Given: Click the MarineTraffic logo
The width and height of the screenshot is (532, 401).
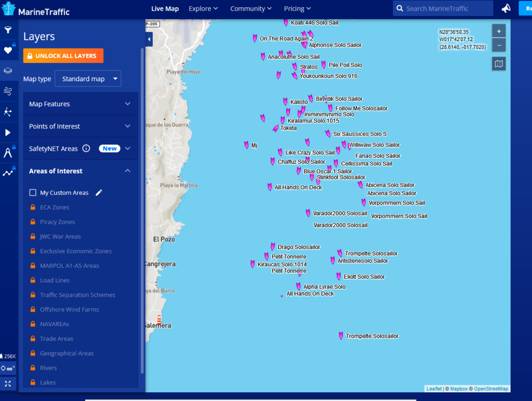Looking at the screenshot, I should (x=36, y=9).
